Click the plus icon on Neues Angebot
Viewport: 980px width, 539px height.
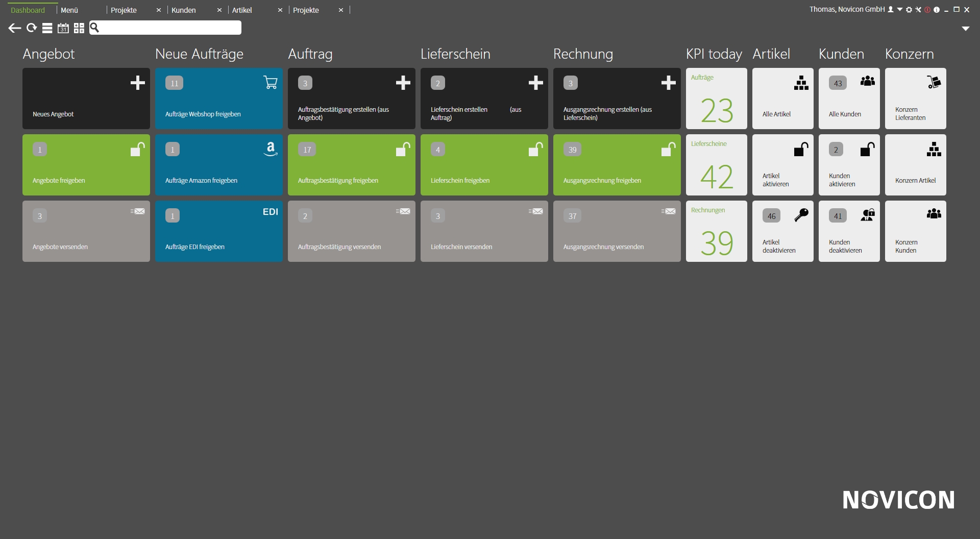pos(138,83)
